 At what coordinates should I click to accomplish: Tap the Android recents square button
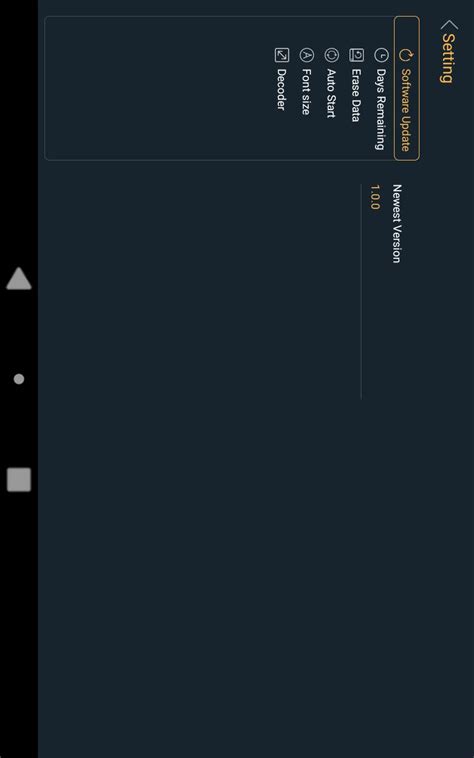coord(19,479)
